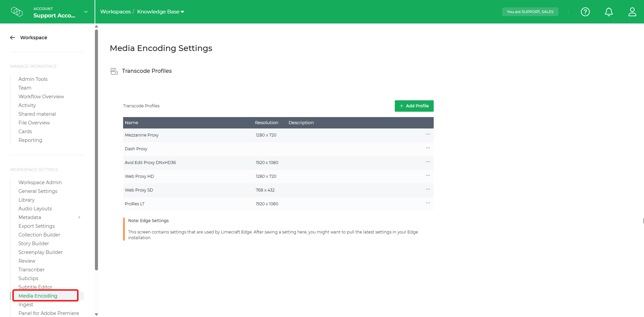This screenshot has height=317, width=644.
Task: Expand the Metadata settings submenu
Action: (79, 217)
